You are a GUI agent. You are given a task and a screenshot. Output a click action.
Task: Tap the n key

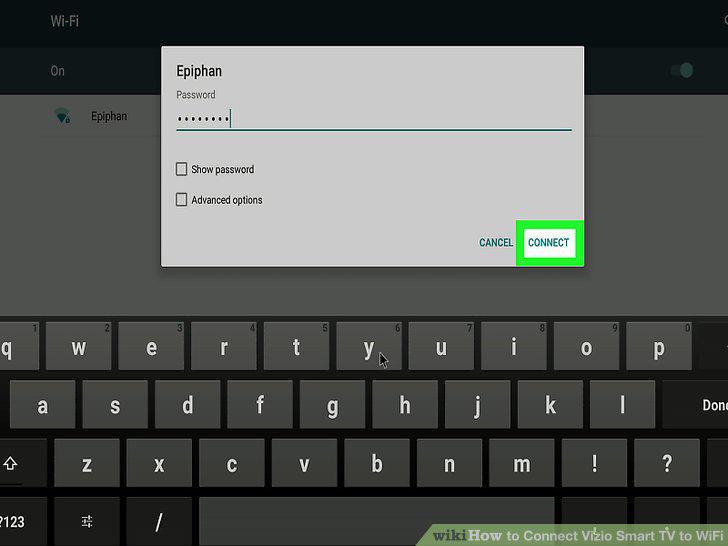tap(449, 463)
